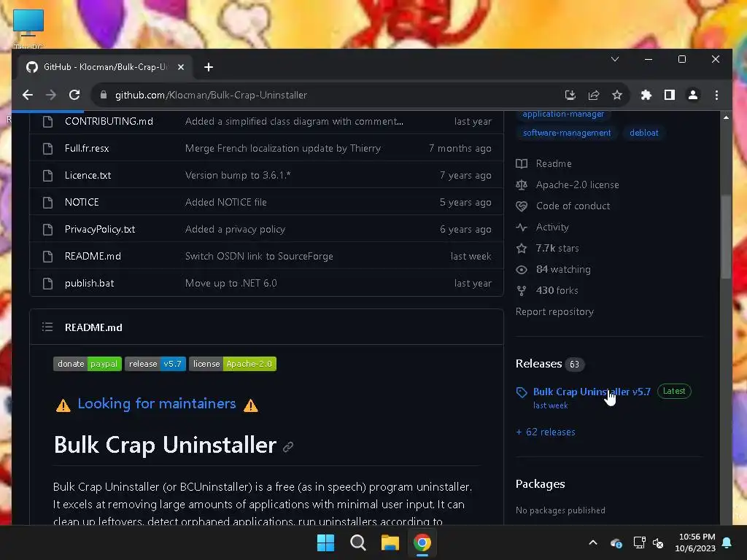
Task: Go back with the browser back arrow
Action: tap(28, 95)
